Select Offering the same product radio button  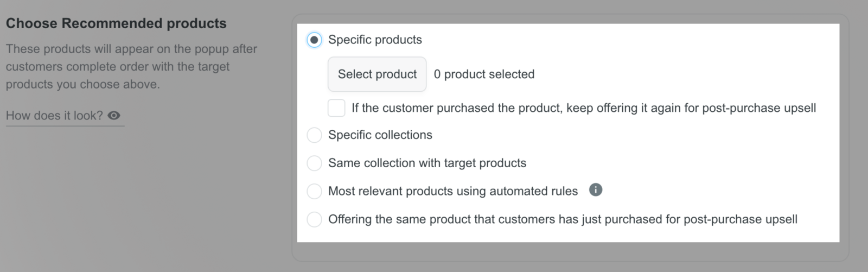coord(314,219)
